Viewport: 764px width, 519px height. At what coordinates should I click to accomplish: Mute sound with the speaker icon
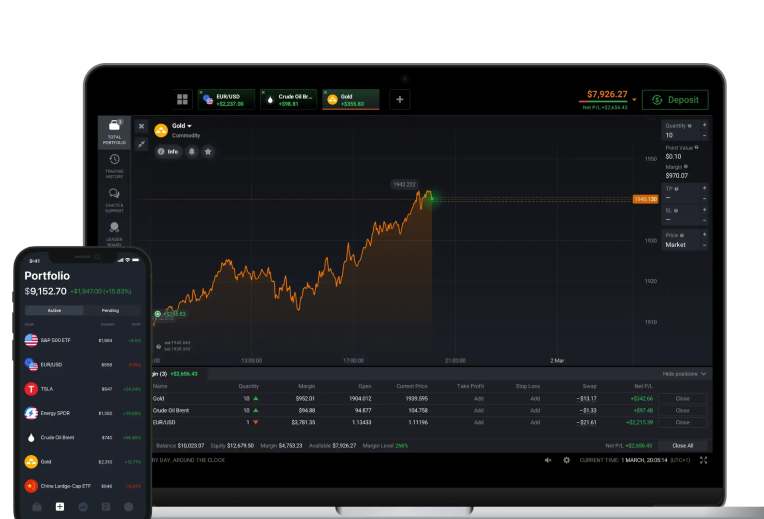pos(548,460)
